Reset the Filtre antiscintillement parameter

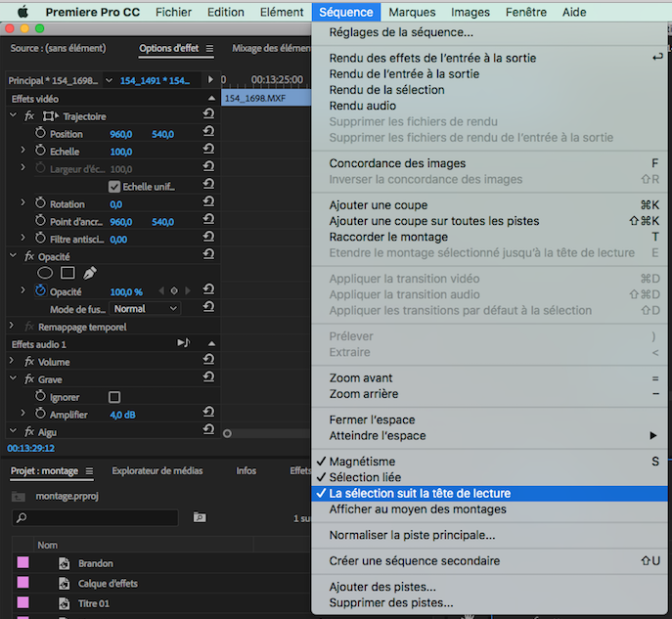208,237
